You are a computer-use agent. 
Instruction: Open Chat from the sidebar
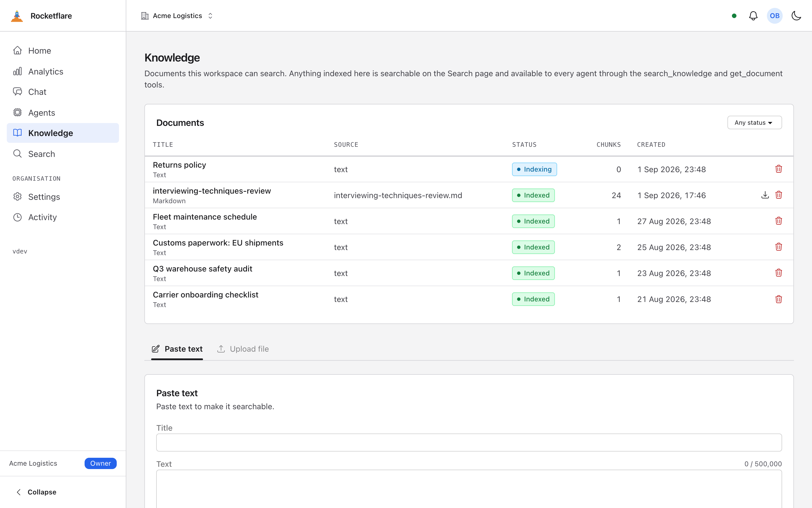pos(63,92)
